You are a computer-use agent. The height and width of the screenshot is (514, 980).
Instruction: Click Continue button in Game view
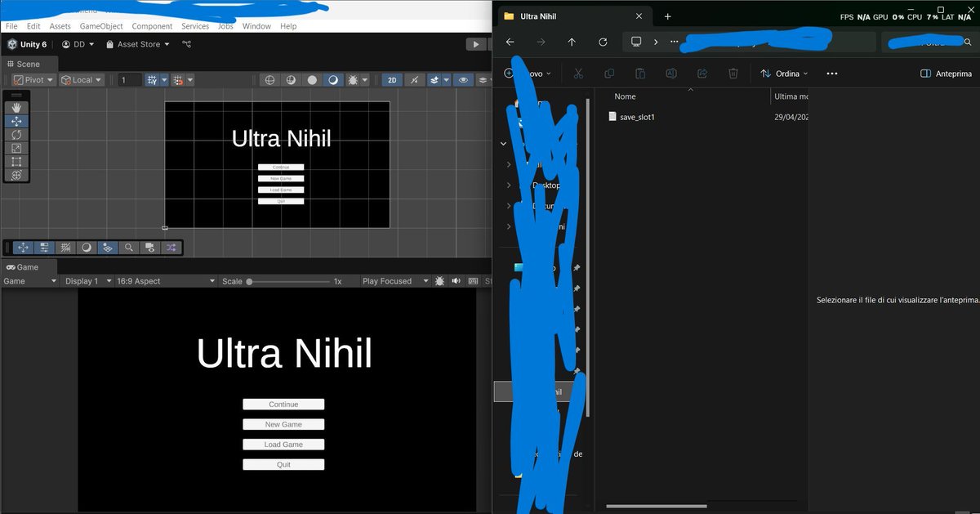283,404
